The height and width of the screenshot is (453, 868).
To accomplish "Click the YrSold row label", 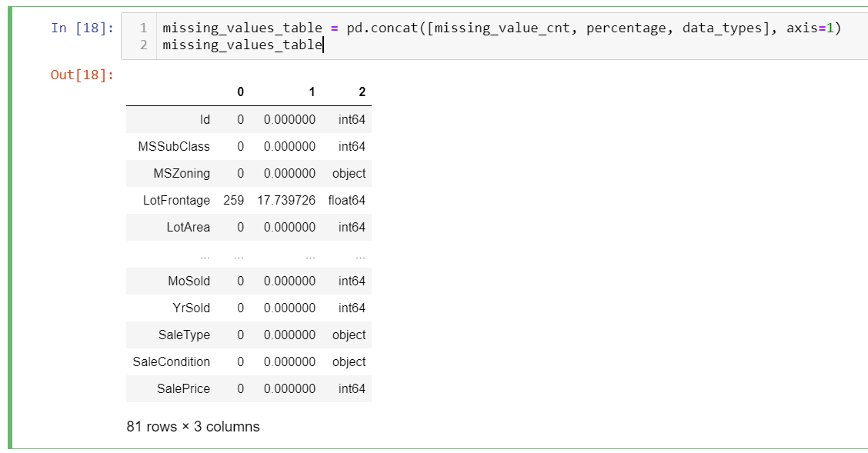I will (x=191, y=308).
